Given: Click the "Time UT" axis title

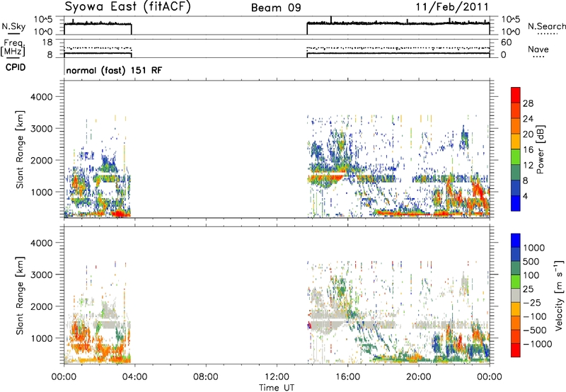Looking at the screenshot, I should click(277, 388).
